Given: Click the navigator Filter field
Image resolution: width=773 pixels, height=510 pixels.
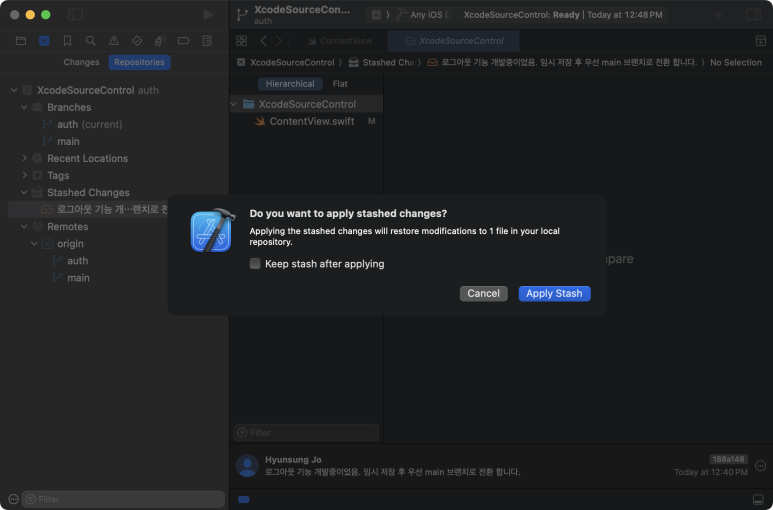Looking at the screenshot, I should pyautogui.click(x=123, y=499).
